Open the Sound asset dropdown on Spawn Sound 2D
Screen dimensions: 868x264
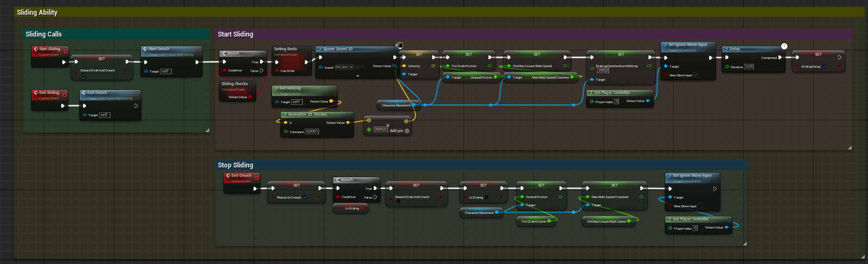click(x=344, y=67)
